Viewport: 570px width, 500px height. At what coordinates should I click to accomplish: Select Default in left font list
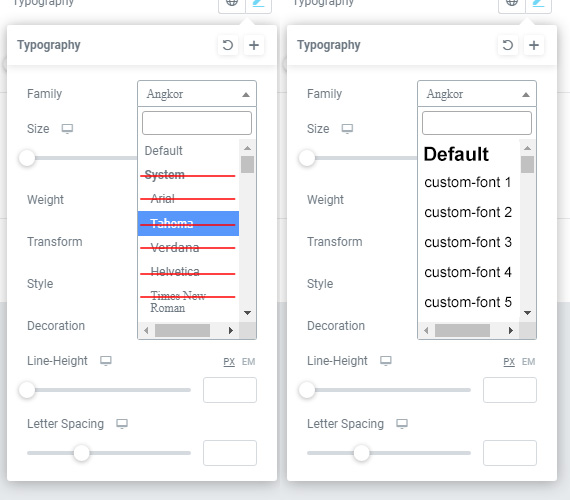164,151
